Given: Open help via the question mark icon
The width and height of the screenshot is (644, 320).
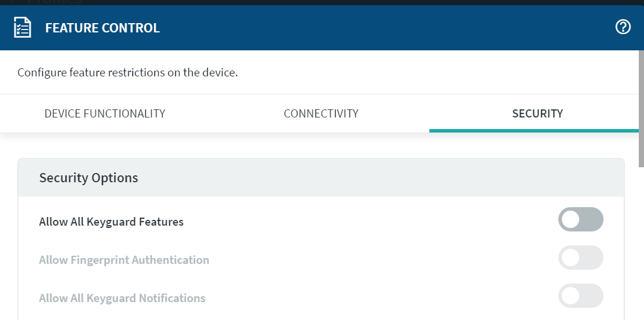Looking at the screenshot, I should 623,27.
